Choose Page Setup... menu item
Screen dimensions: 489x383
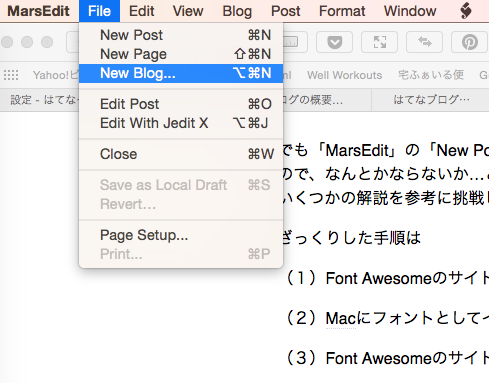tap(181, 235)
